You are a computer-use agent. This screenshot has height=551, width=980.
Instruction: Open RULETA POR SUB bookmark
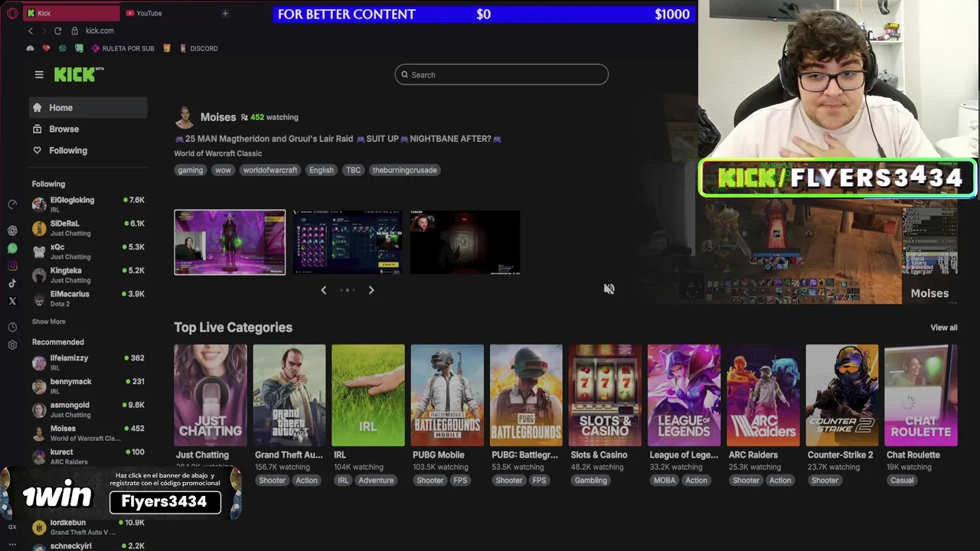[x=123, y=48]
